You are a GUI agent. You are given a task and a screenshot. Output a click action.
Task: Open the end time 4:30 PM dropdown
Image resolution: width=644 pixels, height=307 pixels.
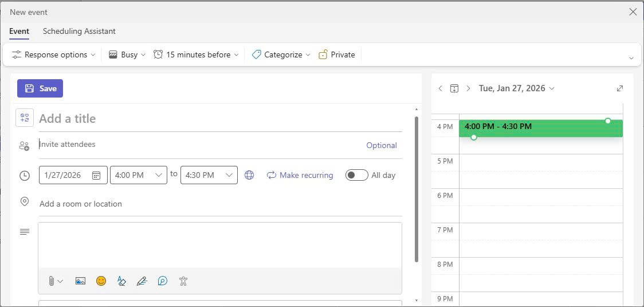tap(209, 175)
